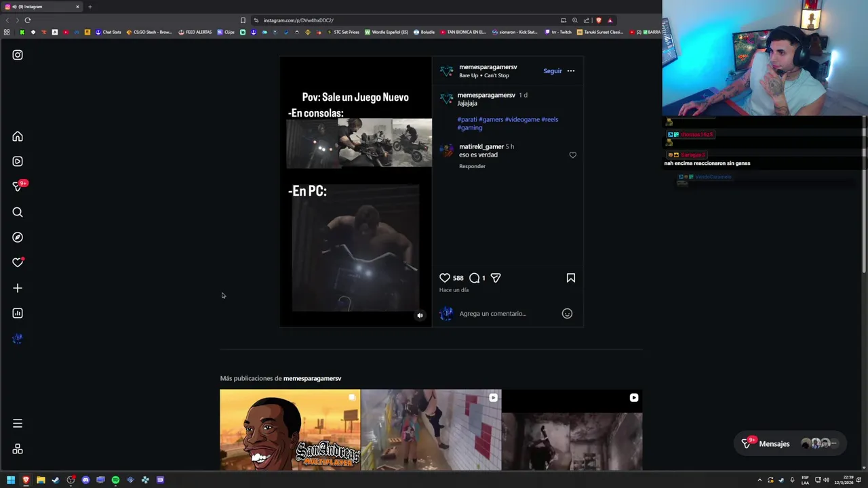Open emoji picker in comment box
Viewport: 868px width, 488px height.
[x=567, y=314]
